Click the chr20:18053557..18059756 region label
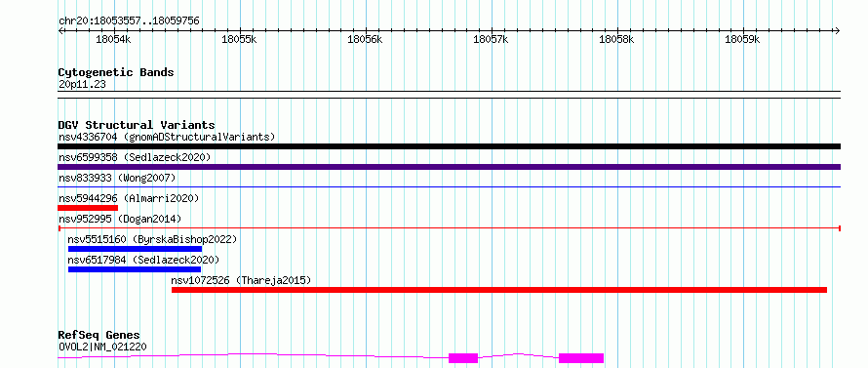 [129, 21]
